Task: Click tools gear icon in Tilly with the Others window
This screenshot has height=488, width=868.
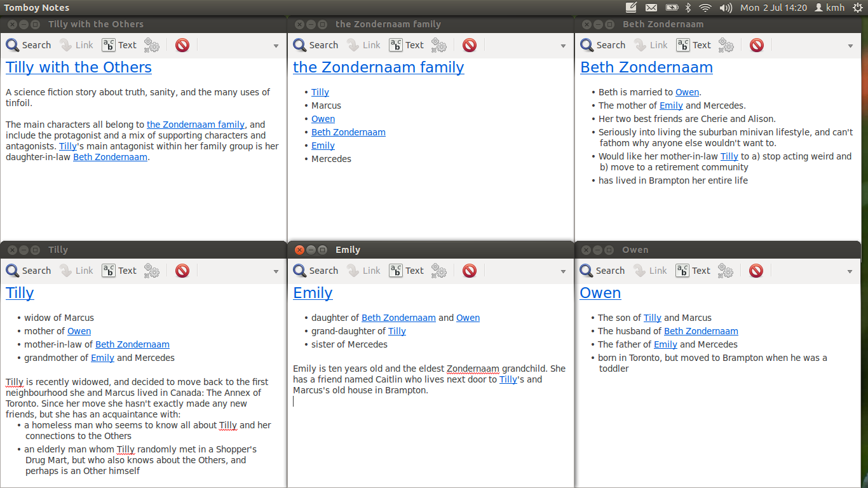Action: [151, 45]
